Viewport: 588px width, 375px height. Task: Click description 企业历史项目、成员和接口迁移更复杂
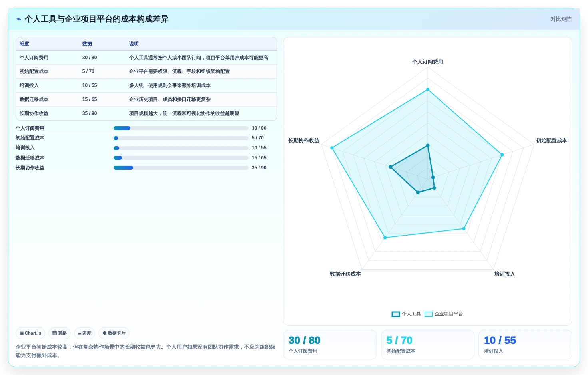coord(170,99)
